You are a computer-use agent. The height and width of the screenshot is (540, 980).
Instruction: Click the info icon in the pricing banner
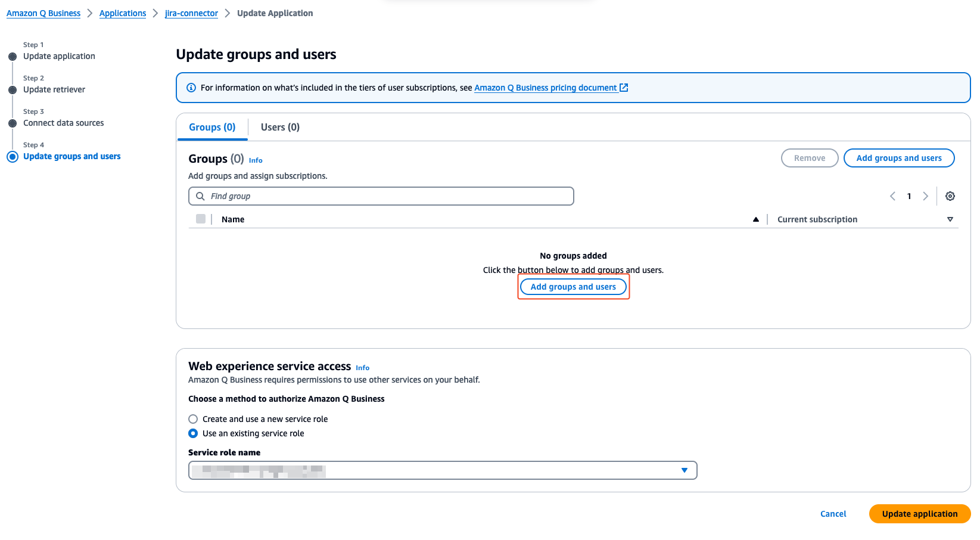(x=191, y=87)
